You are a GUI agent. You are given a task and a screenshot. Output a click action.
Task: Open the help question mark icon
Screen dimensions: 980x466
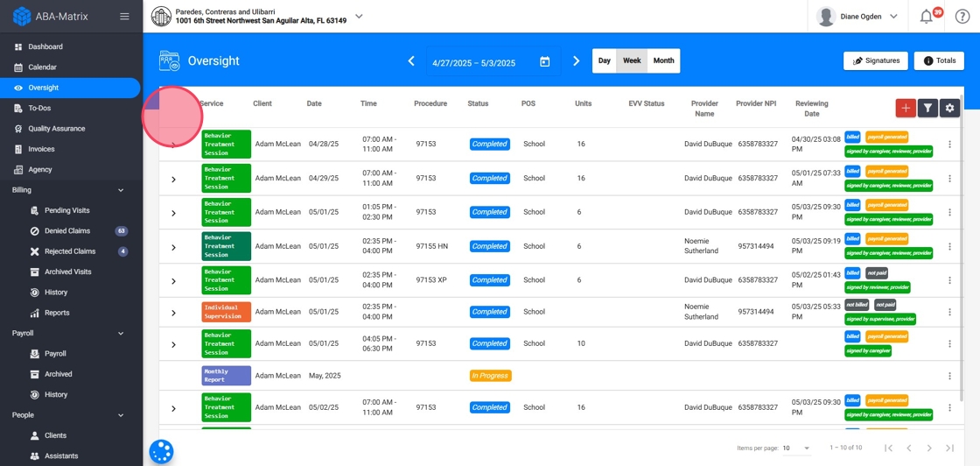pyautogui.click(x=962, y=17)
